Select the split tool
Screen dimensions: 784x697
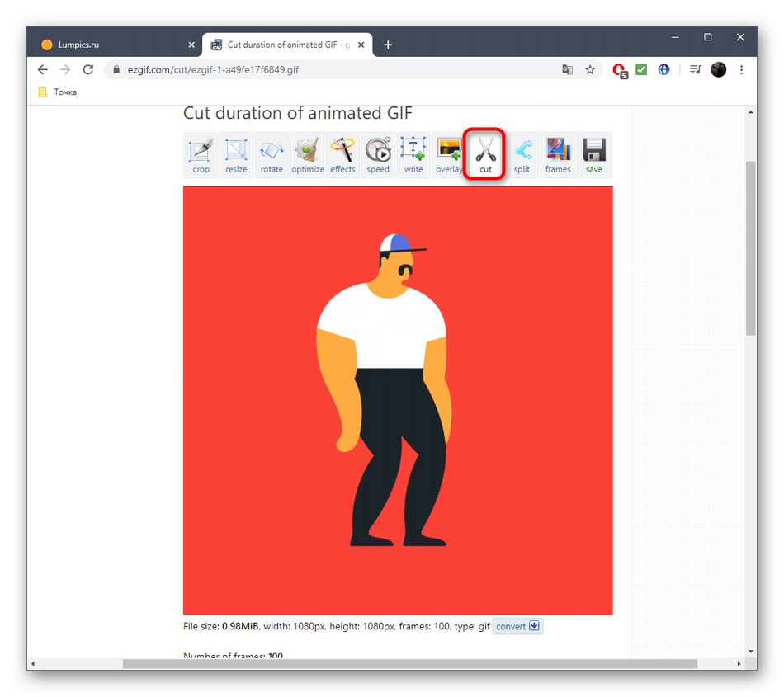[x=522, y=154]
